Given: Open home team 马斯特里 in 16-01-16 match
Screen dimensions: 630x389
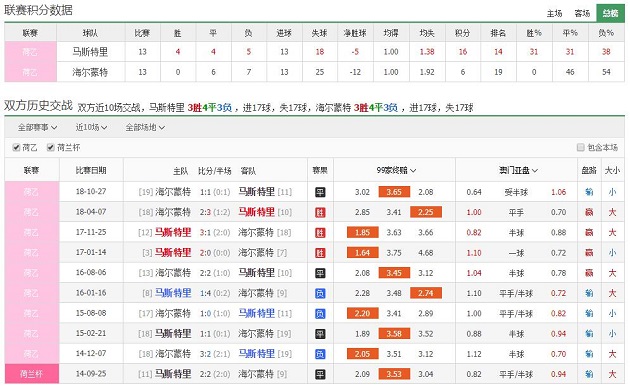Looking at the screenshot, I should pos(173,293).
